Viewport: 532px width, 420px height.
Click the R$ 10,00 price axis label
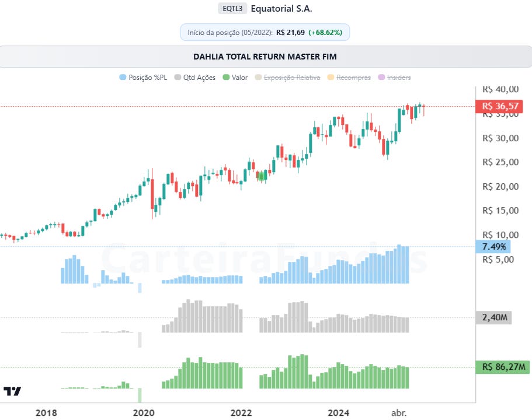pyautogui.click(x=500, y=235)
